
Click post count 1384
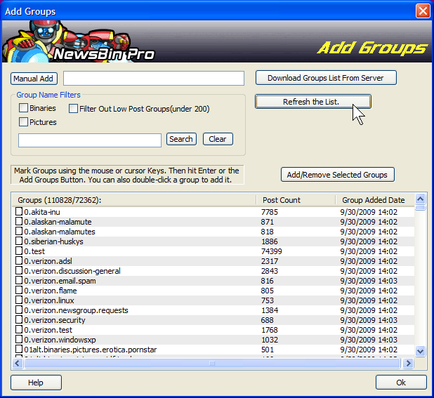(269, 310)
